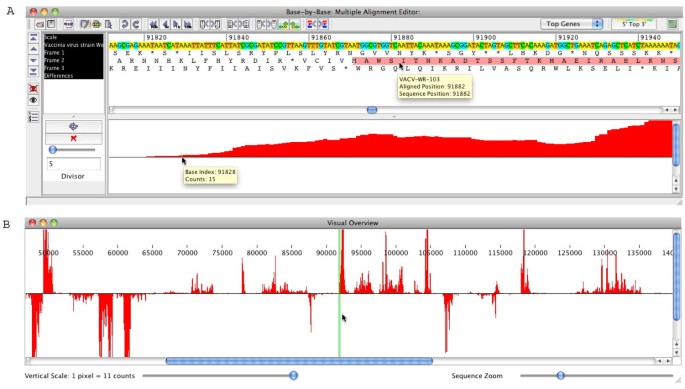Click the 91860 ruler position label

coord(321,38)
